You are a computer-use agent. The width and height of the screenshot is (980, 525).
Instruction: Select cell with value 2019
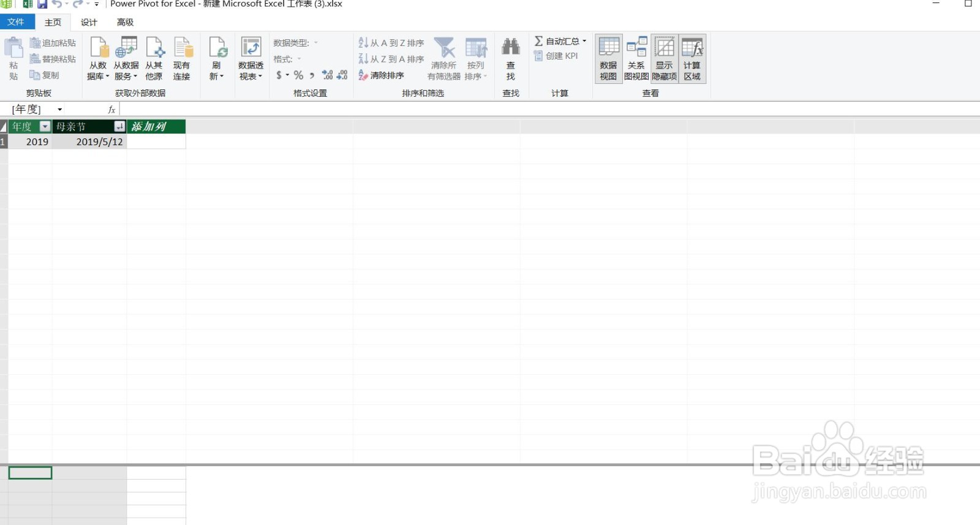[x=30, y=142]
